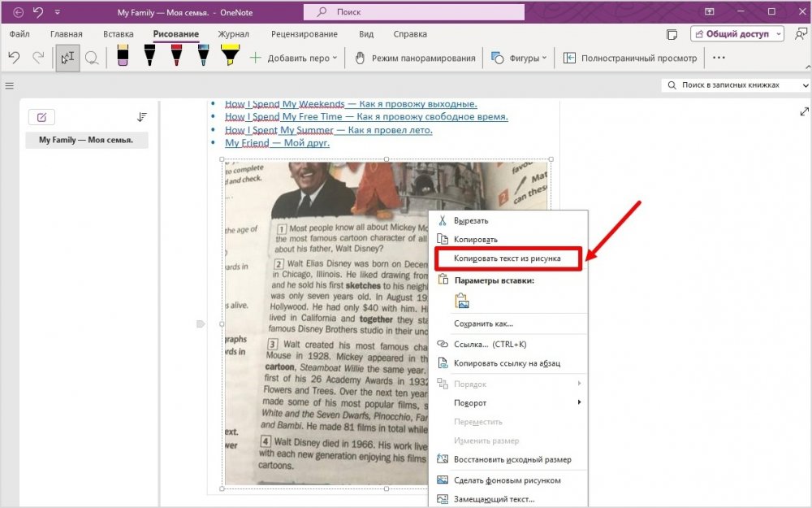Image resolution: width=812 pixels, height=508 pixels.
Task: Select Сохранить как in context menu
Action: [x=483, y=323]
